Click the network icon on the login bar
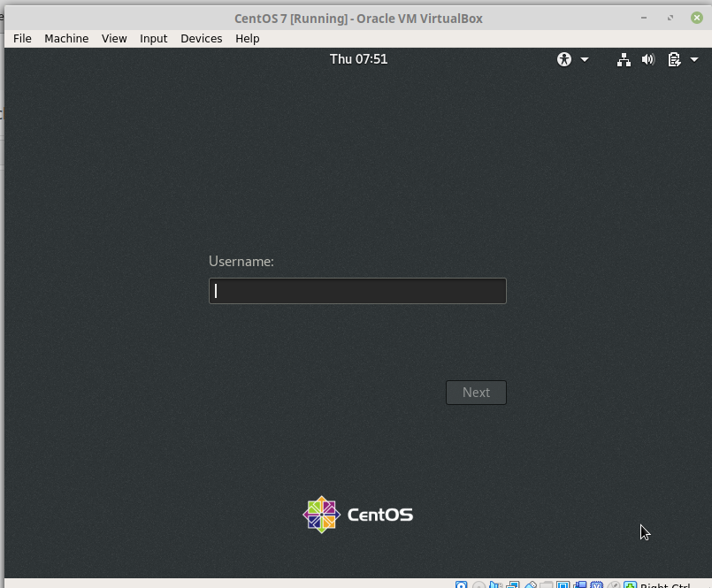Viewport: 712px width, 588px height. coord(624,59)
